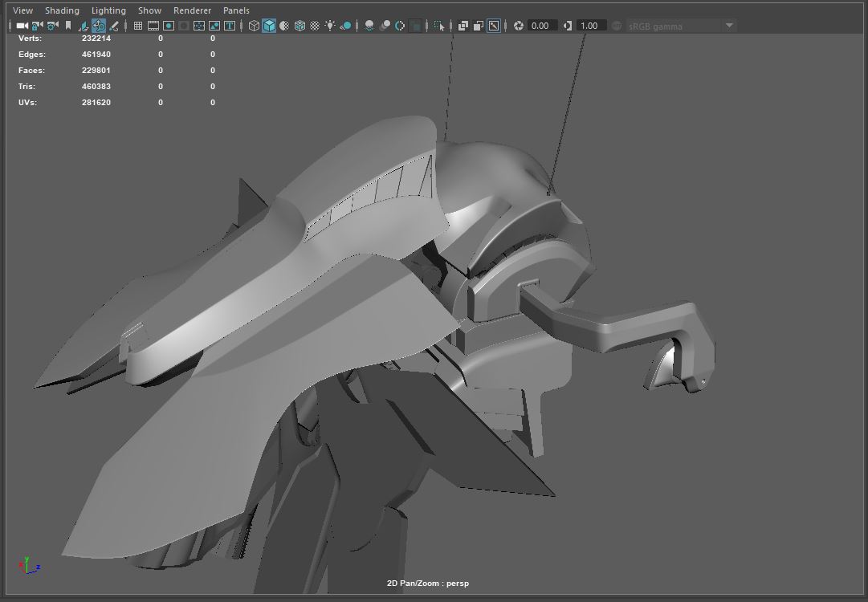The width and height of the screenshot is (868, 602).
Task: Turn on use all lights bulb icon
Action: 330,26
